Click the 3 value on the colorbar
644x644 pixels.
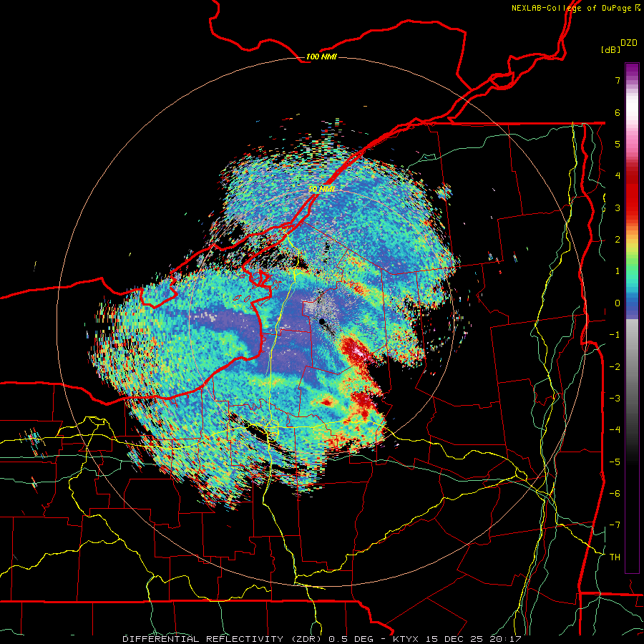pos(618,208)
